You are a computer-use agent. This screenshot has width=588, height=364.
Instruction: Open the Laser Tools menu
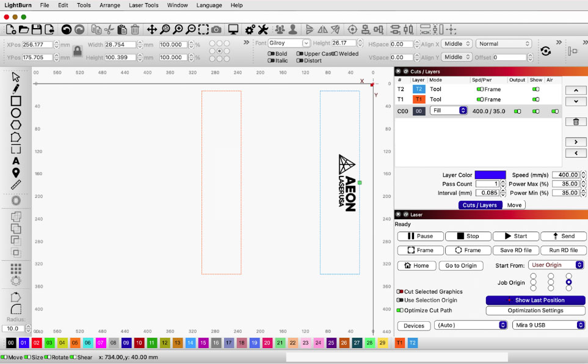tap(143, 5)
